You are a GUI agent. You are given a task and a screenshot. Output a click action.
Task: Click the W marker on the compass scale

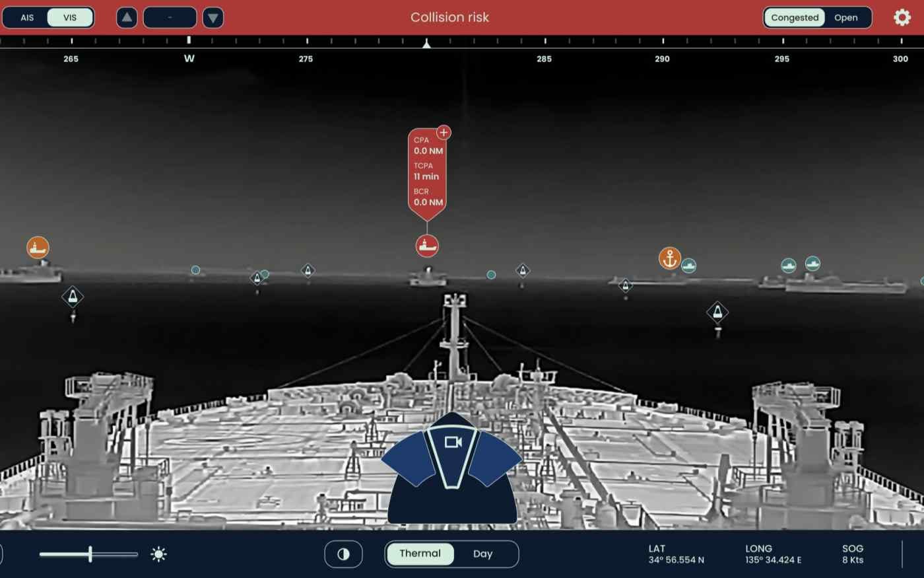tap(189, 58)
